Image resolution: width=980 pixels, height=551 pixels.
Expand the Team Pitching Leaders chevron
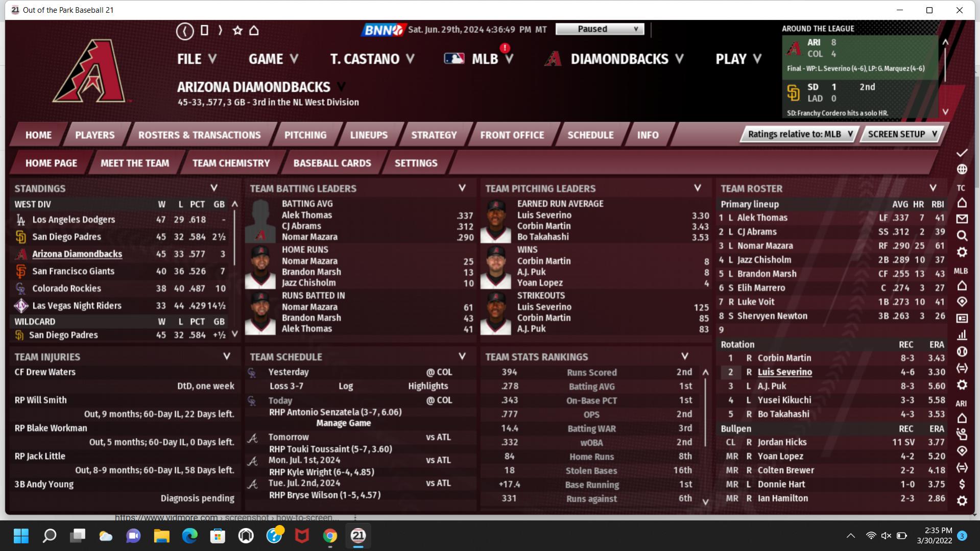pyautogui.click(x=698, y=188)
